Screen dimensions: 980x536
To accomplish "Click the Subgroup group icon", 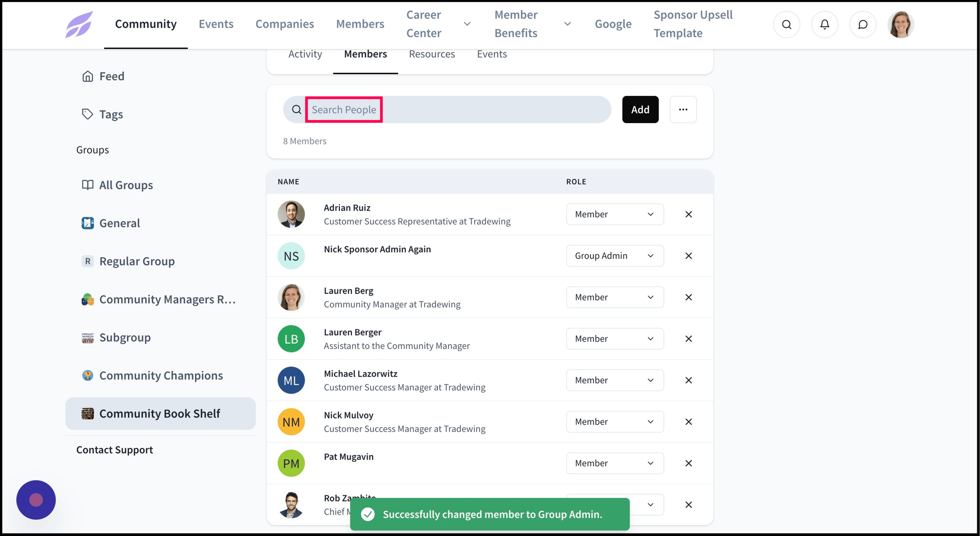I will [x=87, y=337].
